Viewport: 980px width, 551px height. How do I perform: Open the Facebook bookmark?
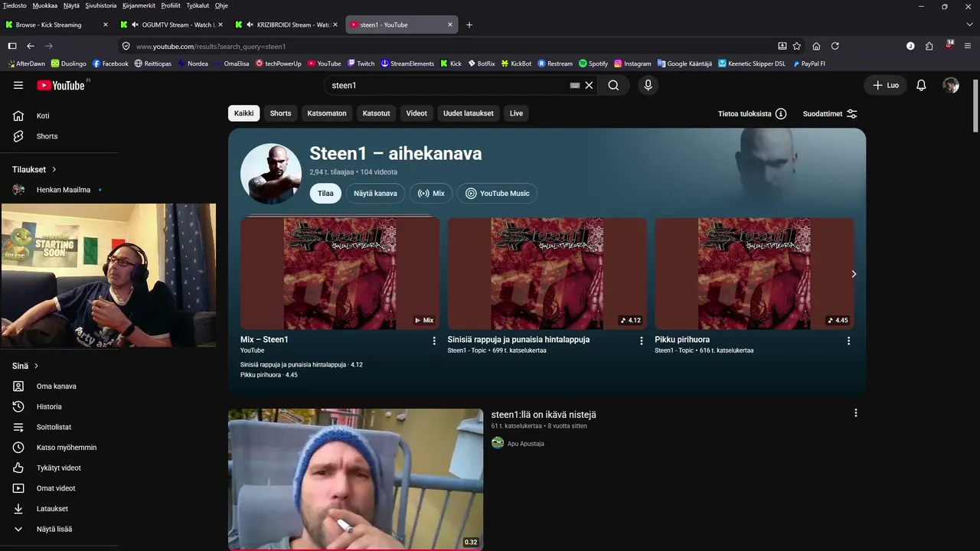[x=110, y=64]
